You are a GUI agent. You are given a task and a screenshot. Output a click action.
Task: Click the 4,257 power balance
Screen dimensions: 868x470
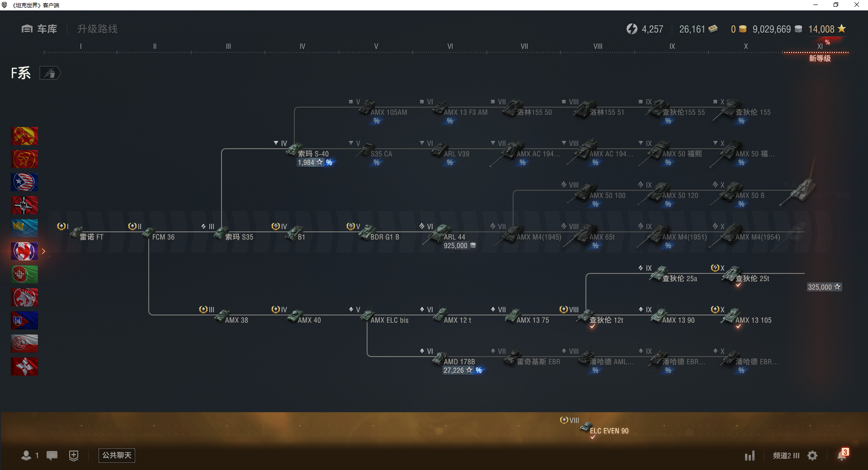coord(645,29)
